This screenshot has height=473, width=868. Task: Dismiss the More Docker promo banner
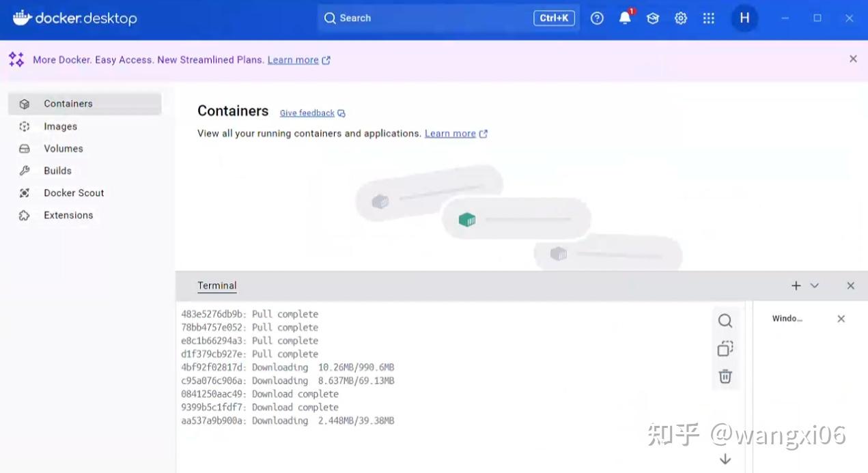click(853, 59)
